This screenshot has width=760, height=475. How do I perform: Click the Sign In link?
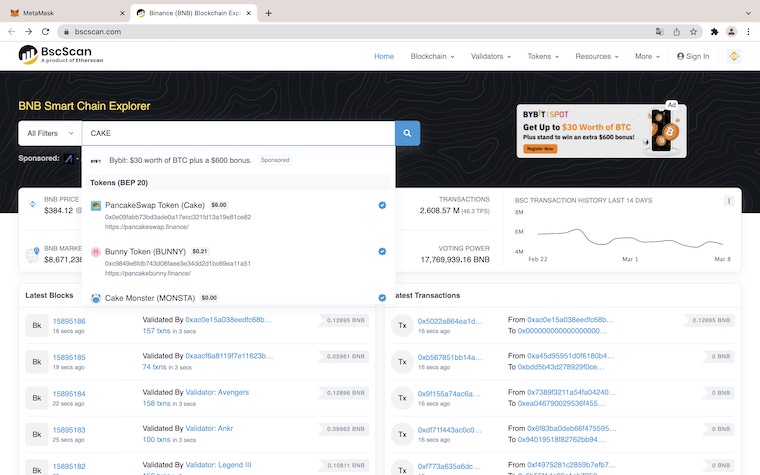(693, 56)
